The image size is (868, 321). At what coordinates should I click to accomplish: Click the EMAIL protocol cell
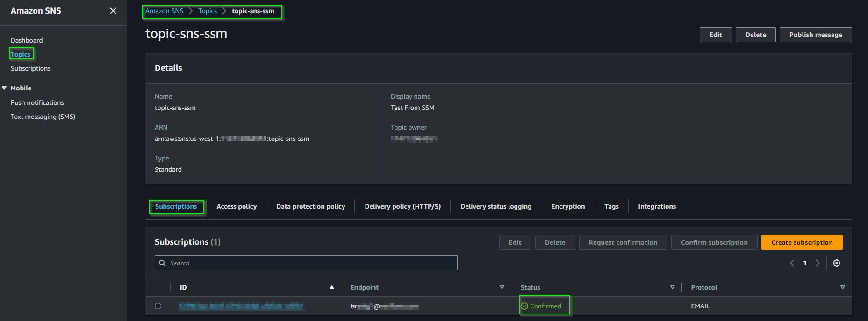coord(700,306)
